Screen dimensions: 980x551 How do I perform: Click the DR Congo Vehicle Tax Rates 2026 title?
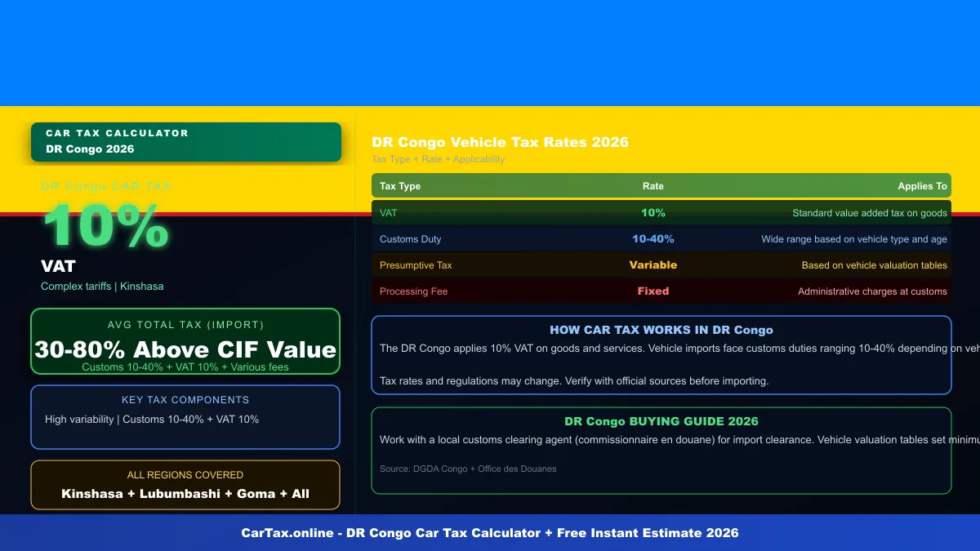[x=499, y=141]
